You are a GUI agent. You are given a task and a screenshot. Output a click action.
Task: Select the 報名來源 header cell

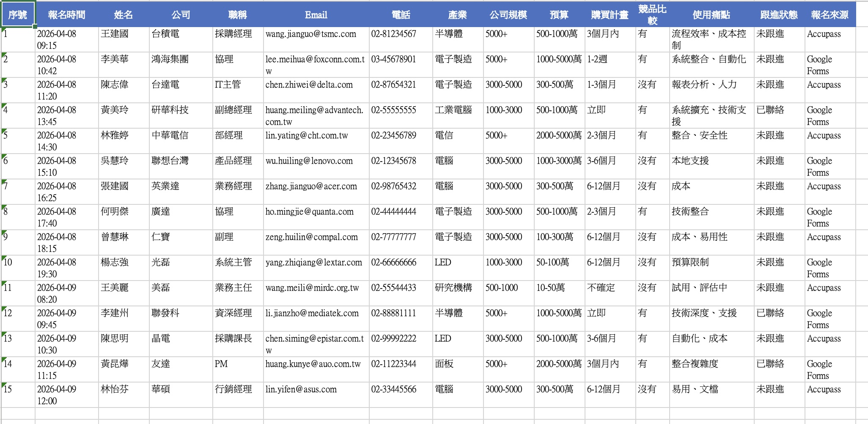click(830, 14)
